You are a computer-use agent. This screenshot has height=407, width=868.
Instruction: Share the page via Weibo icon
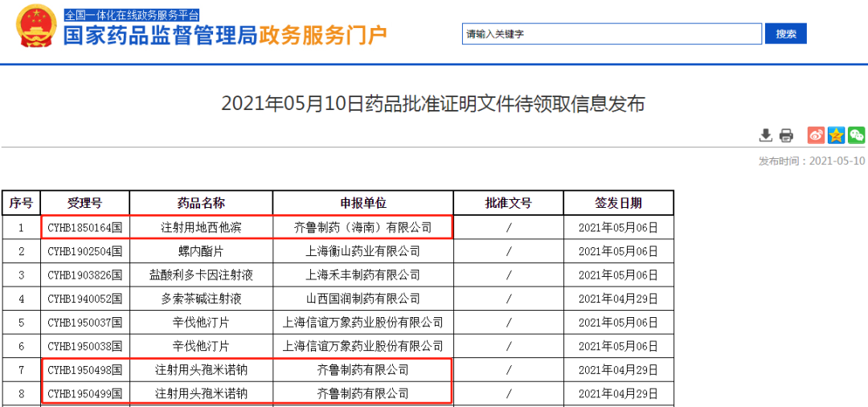(816, 135)
